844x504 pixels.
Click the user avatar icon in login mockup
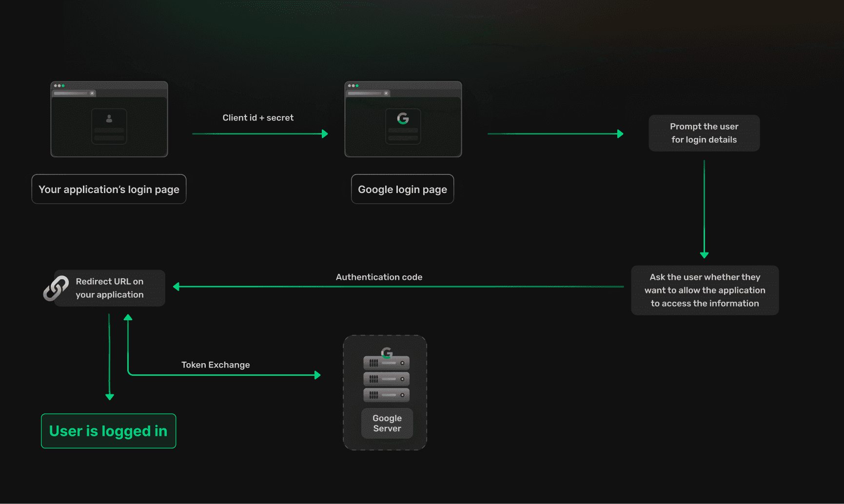coord(109,118)
